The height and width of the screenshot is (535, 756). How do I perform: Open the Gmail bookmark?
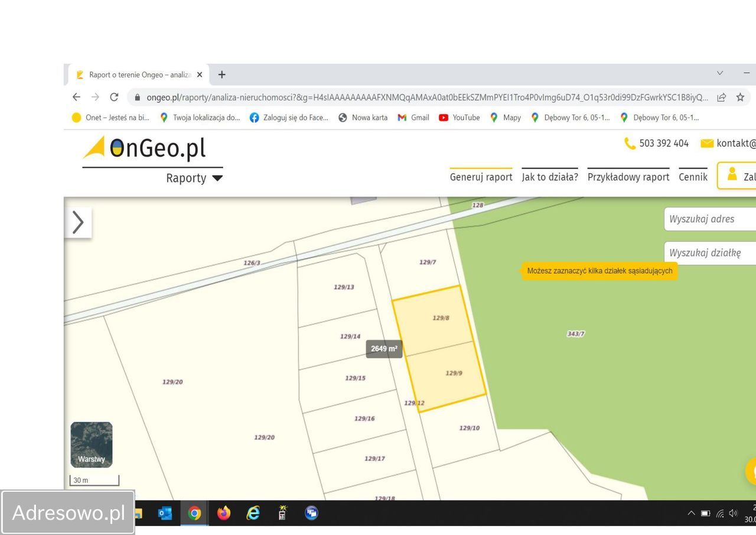pyautogui.click(x=413, y=118)
